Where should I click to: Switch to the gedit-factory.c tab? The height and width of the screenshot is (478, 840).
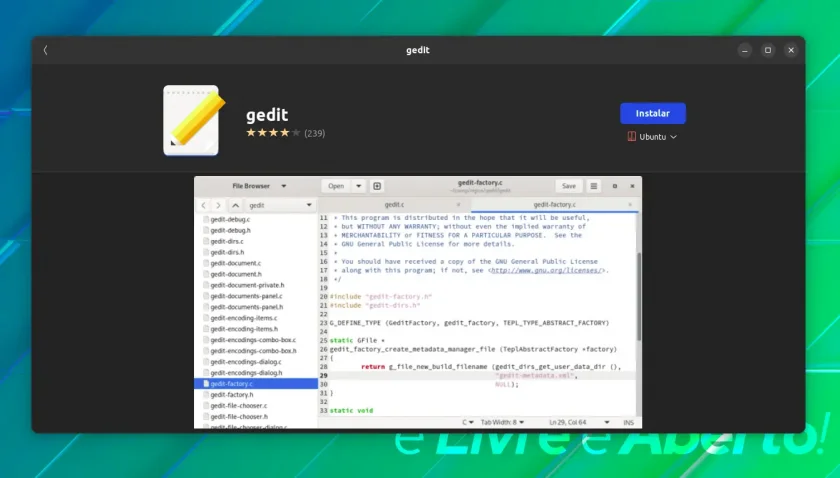554,205
